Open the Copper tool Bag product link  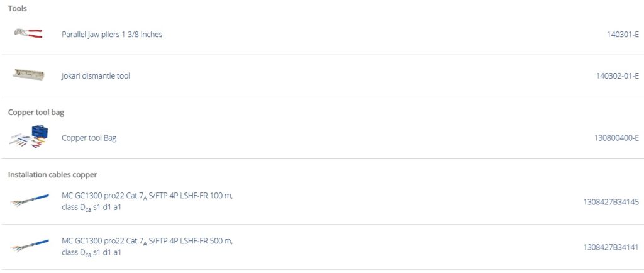[89, 138]
